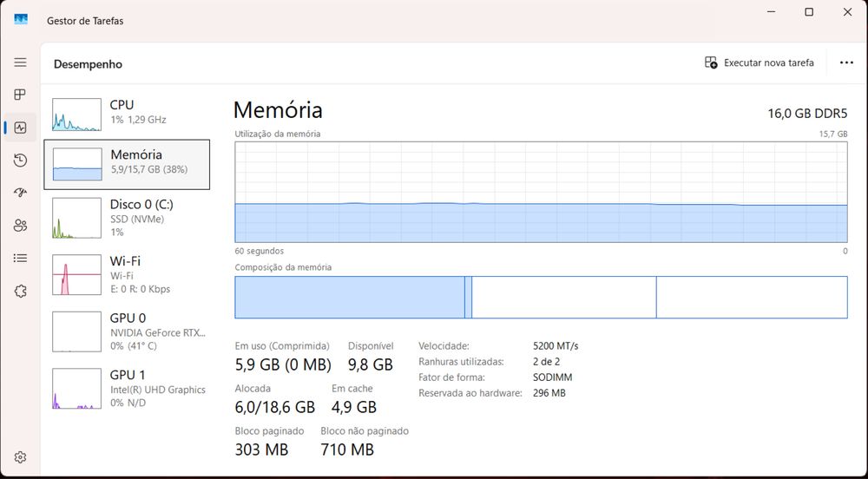This screenshot has height=479, width=868.
Task: Click the 60 segundos axis label
Action: (x=259, y=251)
